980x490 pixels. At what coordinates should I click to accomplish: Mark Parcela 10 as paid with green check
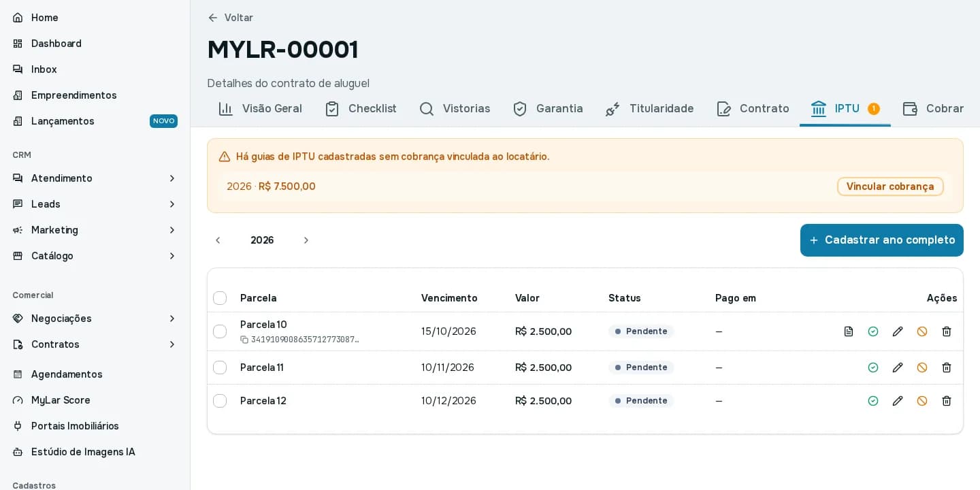click(873, 331)
